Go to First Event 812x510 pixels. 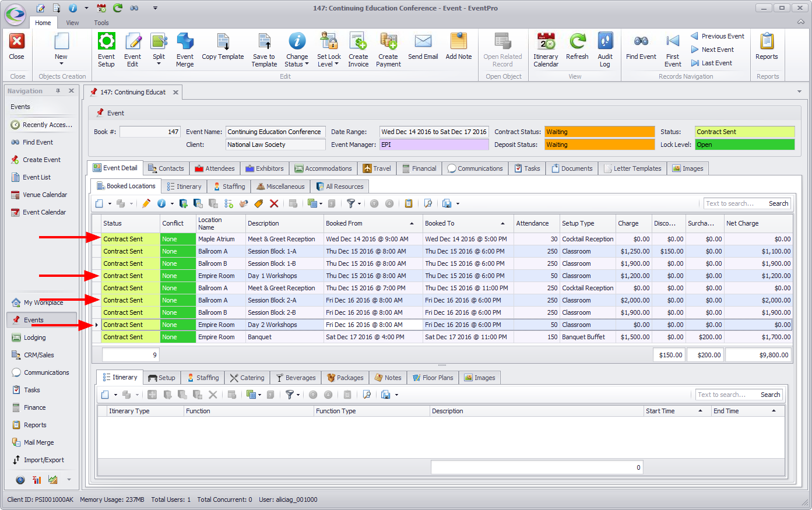(673, 49)
